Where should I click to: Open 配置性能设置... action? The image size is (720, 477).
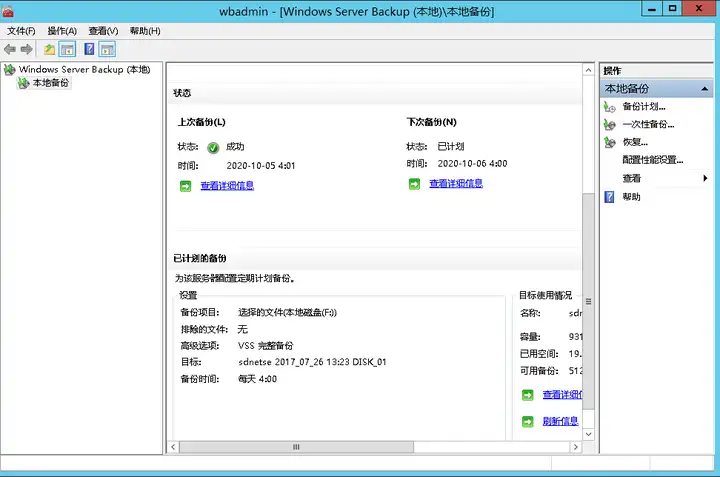coord(652,160)
